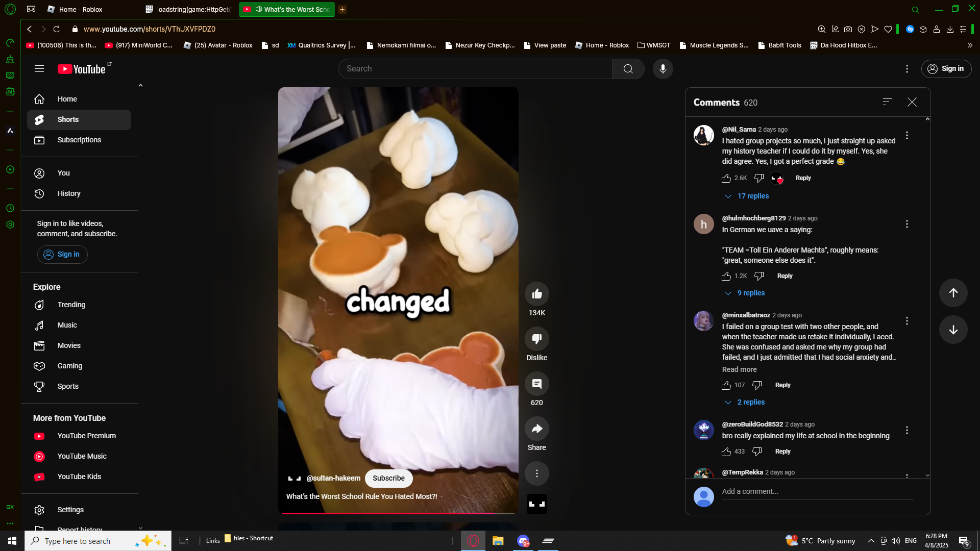Open the comment sort options icon
This screenshot has width=980, height=551.
pyautogui.click(x=887, y=102)
